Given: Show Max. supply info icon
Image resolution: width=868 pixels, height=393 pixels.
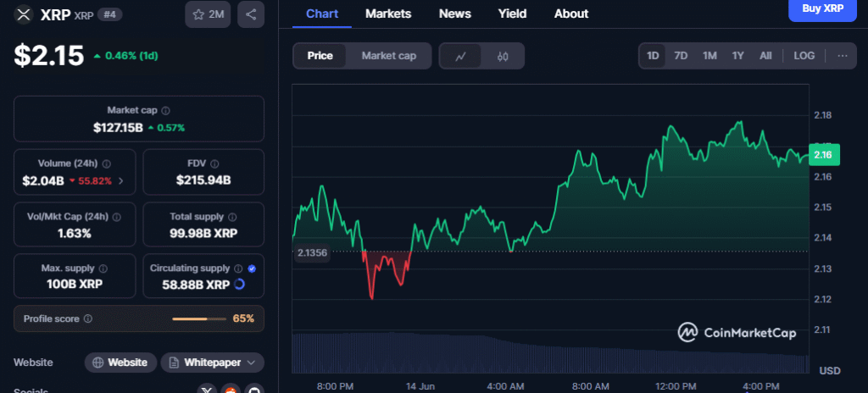Looking at the screenshot, I should point(103,268).
